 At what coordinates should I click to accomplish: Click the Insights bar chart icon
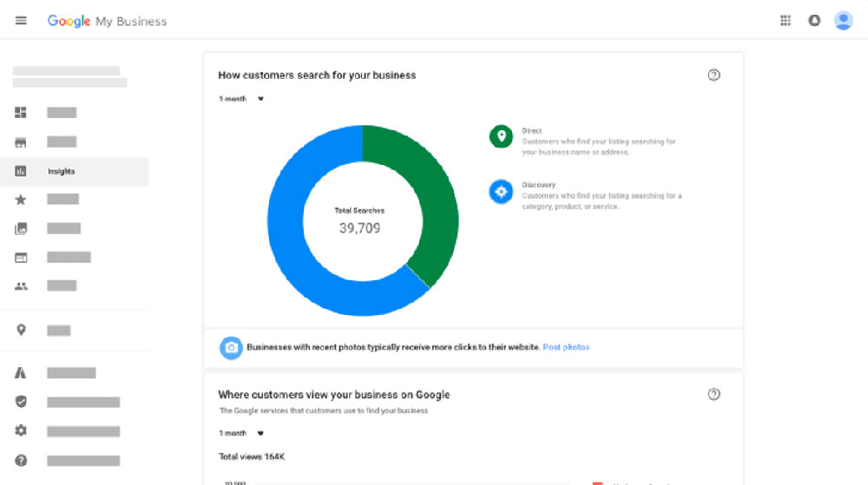[21, 171]
